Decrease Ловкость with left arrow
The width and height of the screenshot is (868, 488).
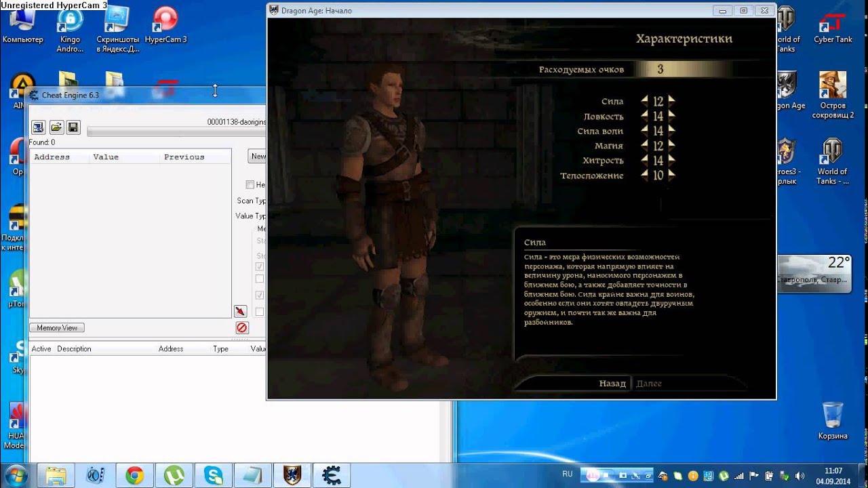pos(644,116)
